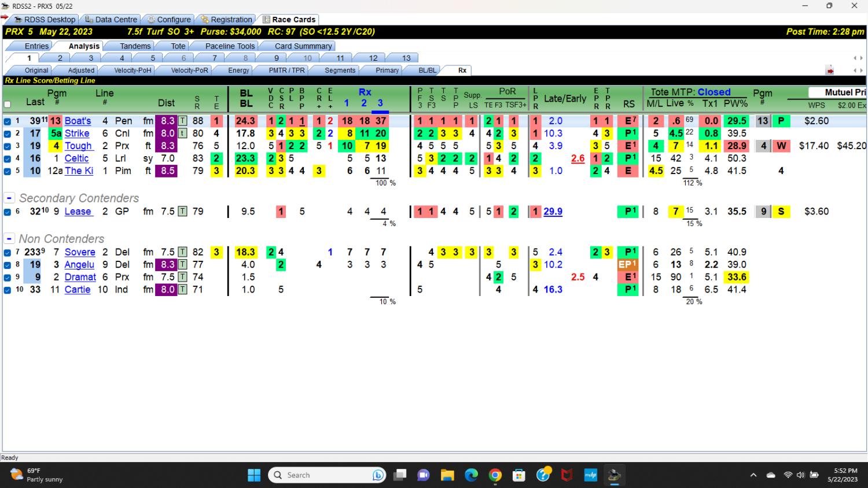Open Windows Start menu
The width and height of the screenshot is (868, 488).
click(x=254, y=475)
